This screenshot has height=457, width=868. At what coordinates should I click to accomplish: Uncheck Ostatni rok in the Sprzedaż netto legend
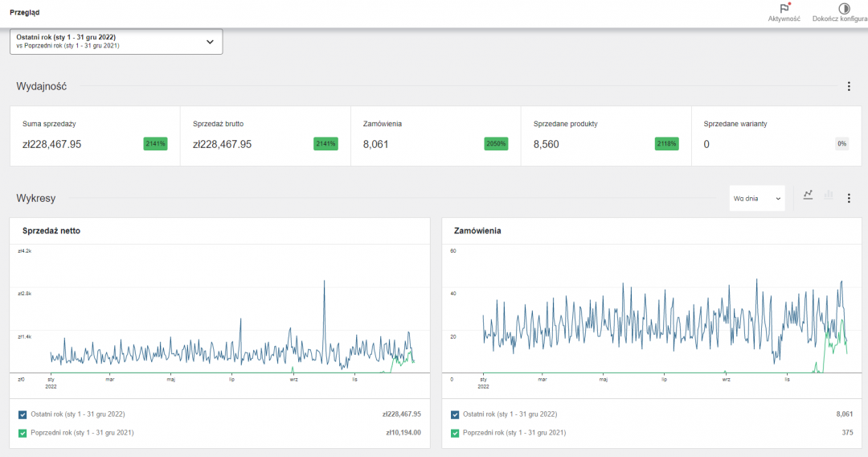click(x=23, y=414)
